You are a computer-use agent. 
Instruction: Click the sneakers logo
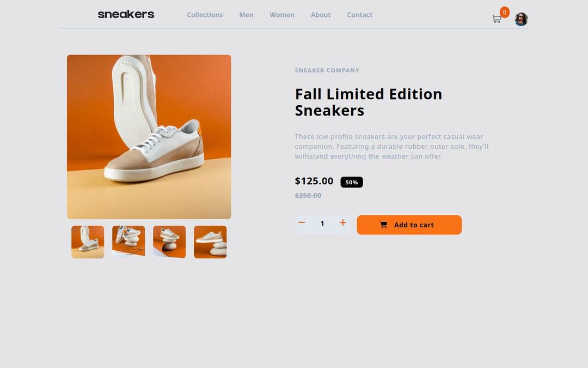click(126, 14)
